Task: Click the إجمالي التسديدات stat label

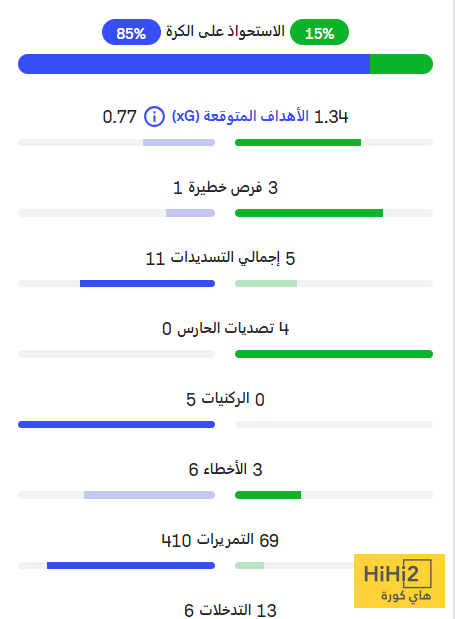Action: (225, 258)
